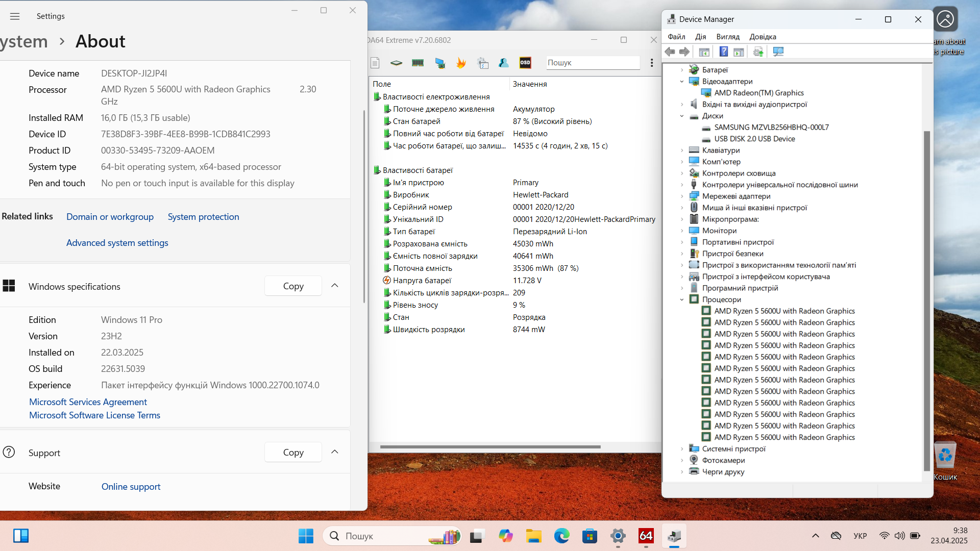The height and width of the screenshot is (551, 980).
Task: Collapse the Відеоадаптери tree node
Action: point(682,82)
